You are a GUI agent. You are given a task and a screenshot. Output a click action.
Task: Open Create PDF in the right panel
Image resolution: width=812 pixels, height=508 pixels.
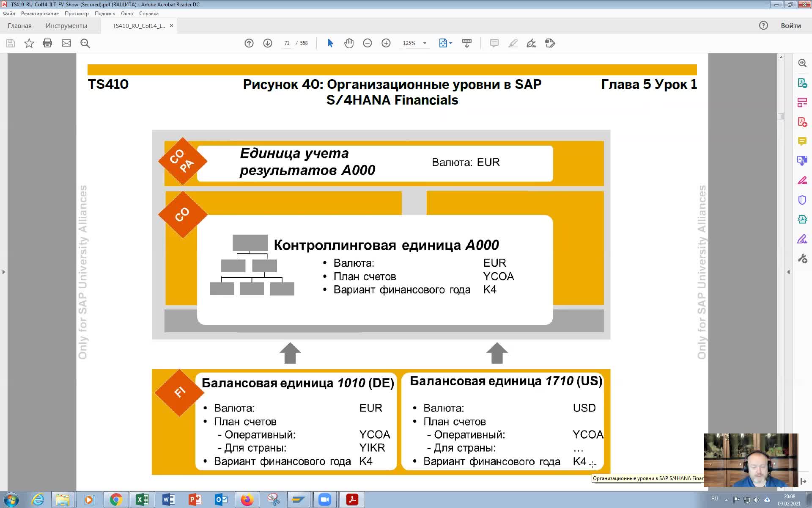[802, 122]
